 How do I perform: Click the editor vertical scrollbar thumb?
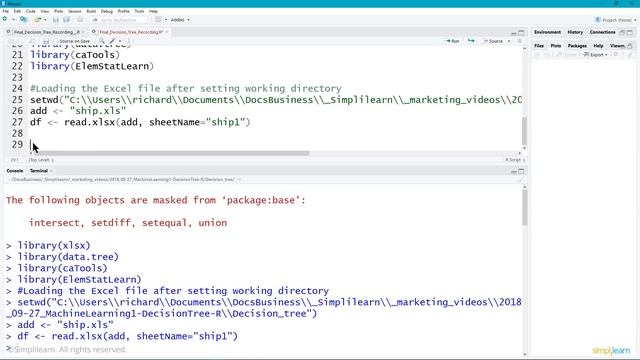[x=524, y=131]
